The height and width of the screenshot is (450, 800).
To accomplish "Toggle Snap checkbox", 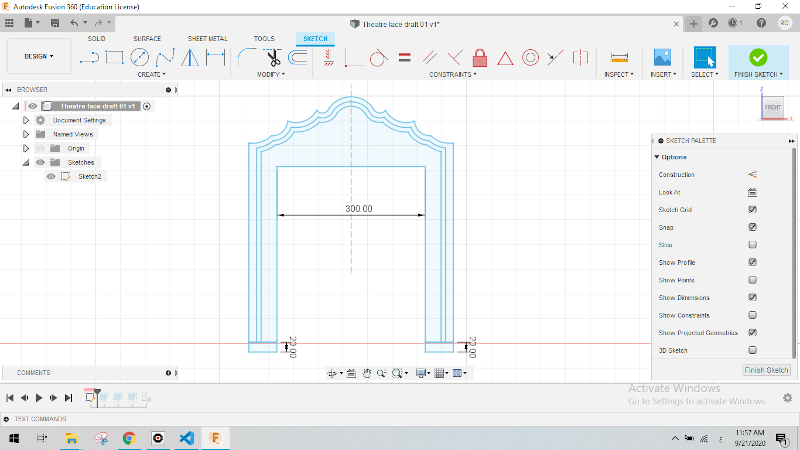I will pyautogui.click(x=752, y=227).
